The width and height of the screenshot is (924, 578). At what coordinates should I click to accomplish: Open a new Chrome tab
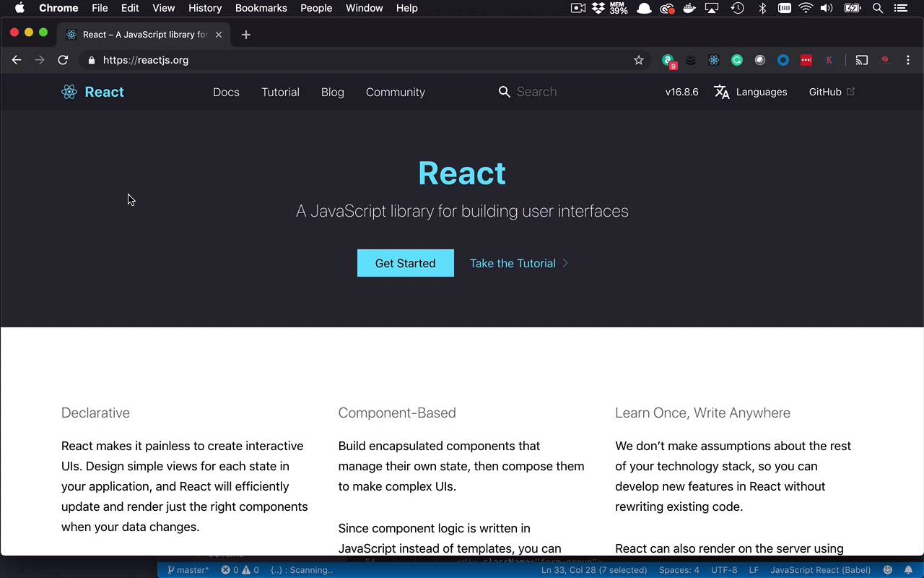click(246, 35)
